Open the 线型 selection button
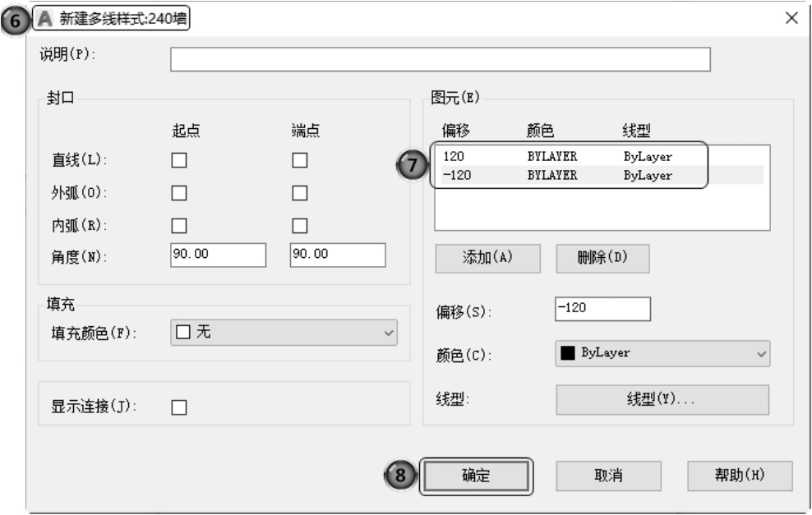Image resolution: width=812 pixels, height=515 pixels. [662, 400]
